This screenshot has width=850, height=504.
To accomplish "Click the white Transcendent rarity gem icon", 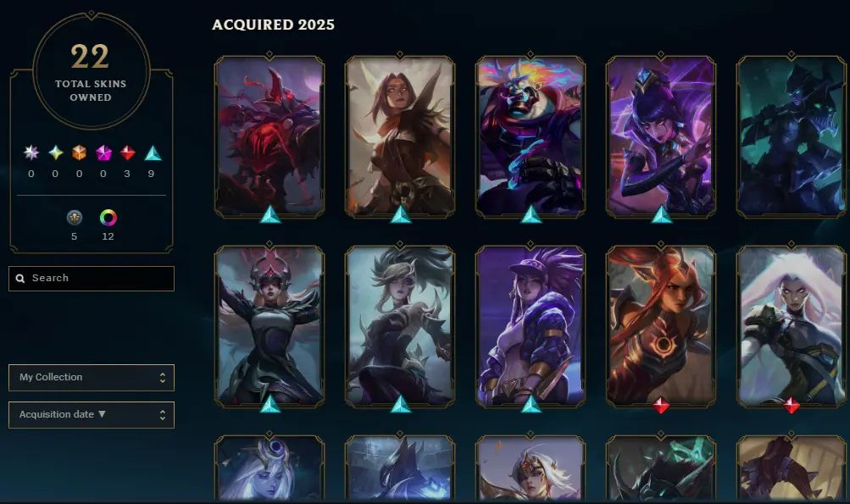I will [x=31, y=153].
